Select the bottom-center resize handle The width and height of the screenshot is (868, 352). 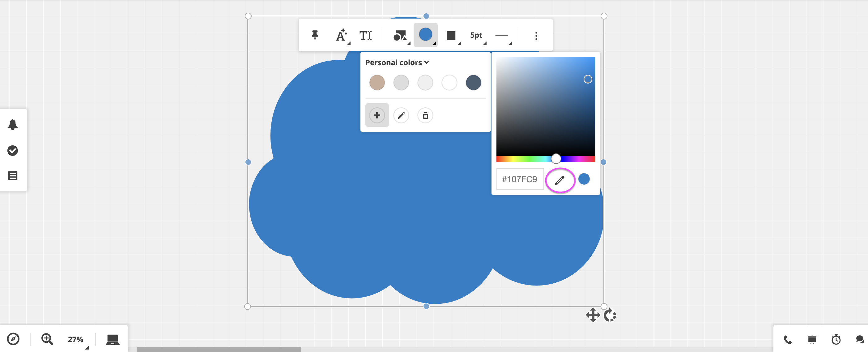426,306
